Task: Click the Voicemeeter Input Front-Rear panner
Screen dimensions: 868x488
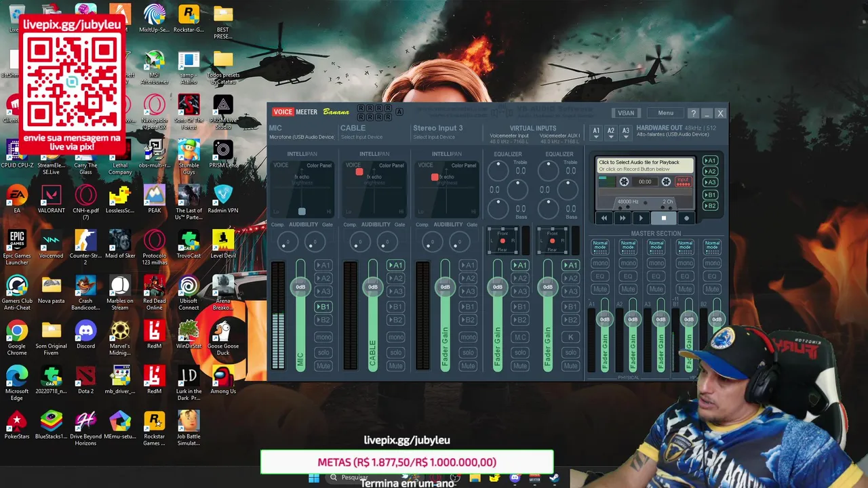Action: pos(502,241)
